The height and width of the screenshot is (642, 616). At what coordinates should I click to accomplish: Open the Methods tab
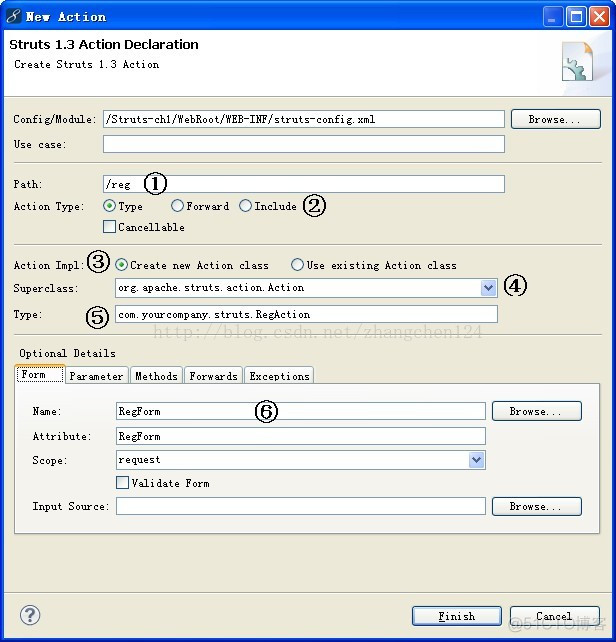pos(156,376)
